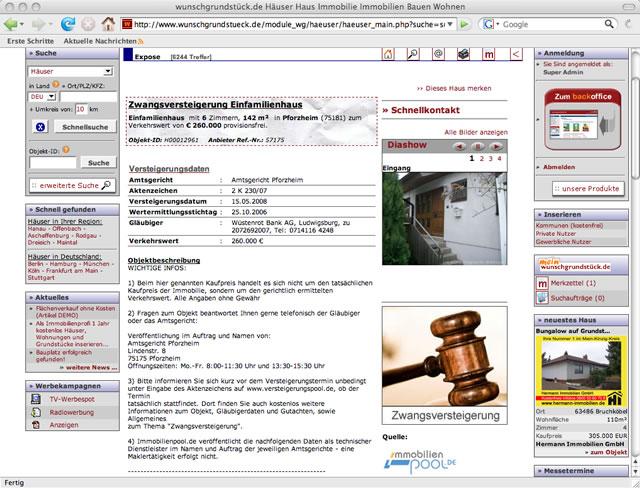Click the back '<' icon in the Expose toolbar

[516, 54]
